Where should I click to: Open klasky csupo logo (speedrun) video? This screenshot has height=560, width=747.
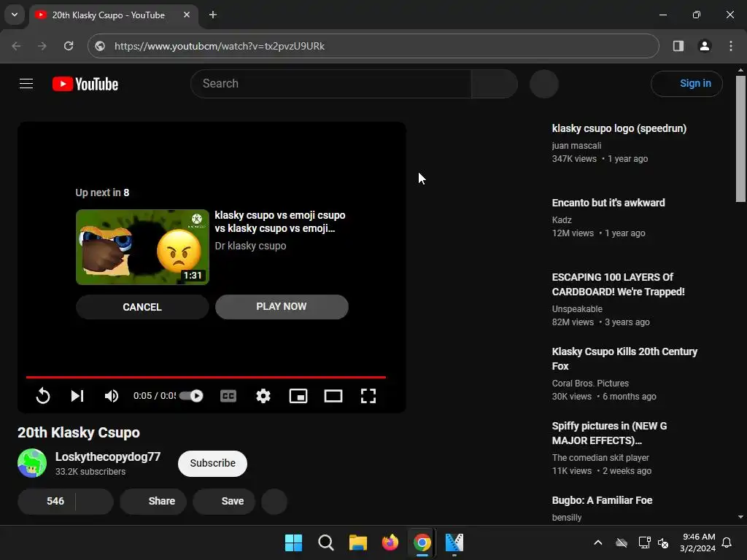[619, 128]
